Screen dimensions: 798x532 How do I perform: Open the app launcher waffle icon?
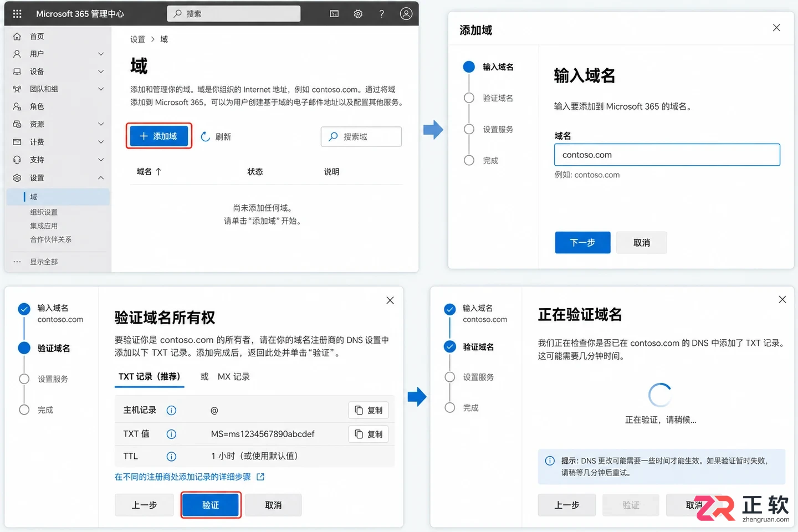(x=17, y=14)
